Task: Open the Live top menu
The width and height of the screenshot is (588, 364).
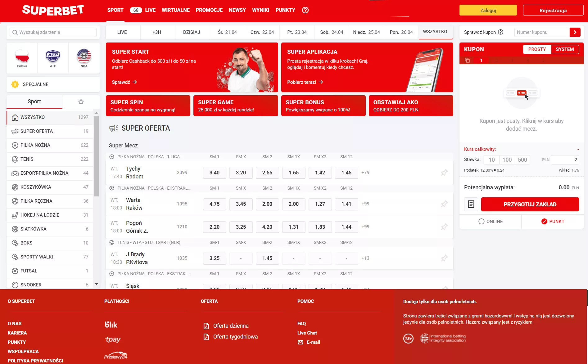Action: pyautogui.click(x=150, y=10)
